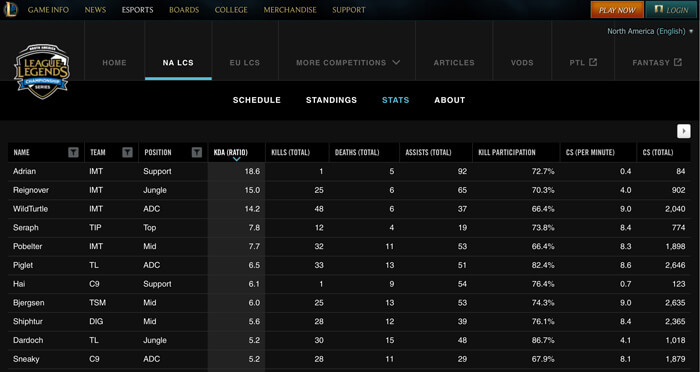700x372 pixels.
Task: Click the TSM team cell in Bjergsen's row
Action: click(x=97, y=302)
